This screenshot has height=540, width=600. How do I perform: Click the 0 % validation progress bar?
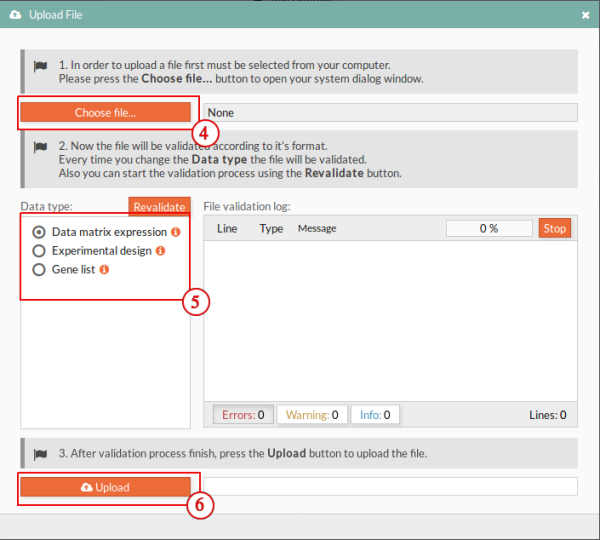tap(489, 228)
